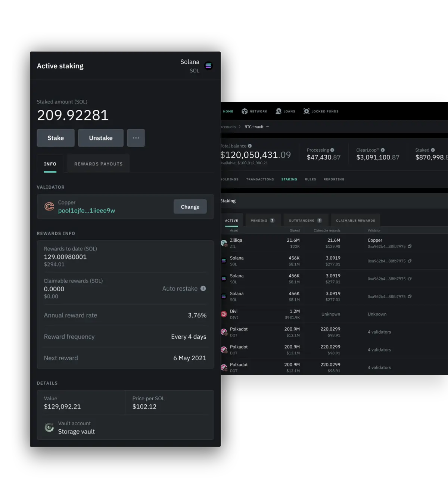The height and width of the screenshot is (497, 448).
Task: Switch to the REWARDS PAYOUTS tab
Action: click(x=99, y=164)
